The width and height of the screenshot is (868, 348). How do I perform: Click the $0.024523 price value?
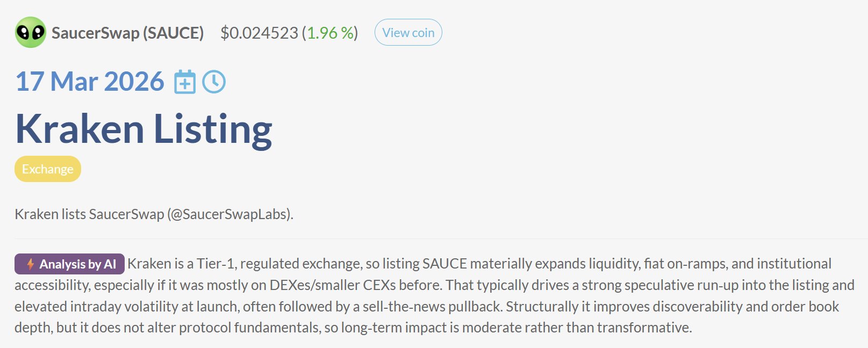click(x=259, y=33)
